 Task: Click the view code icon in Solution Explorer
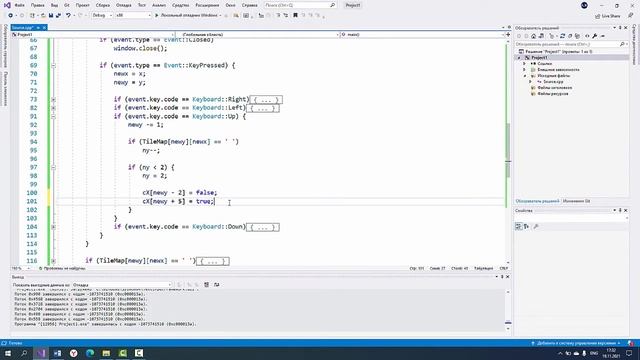[587, 36]
